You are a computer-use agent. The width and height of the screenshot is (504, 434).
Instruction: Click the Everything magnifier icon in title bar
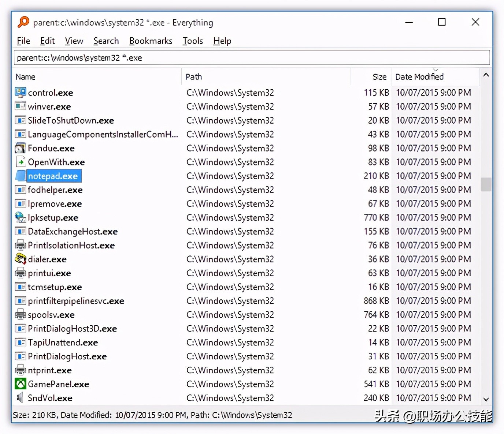click(x=23, y=22)
